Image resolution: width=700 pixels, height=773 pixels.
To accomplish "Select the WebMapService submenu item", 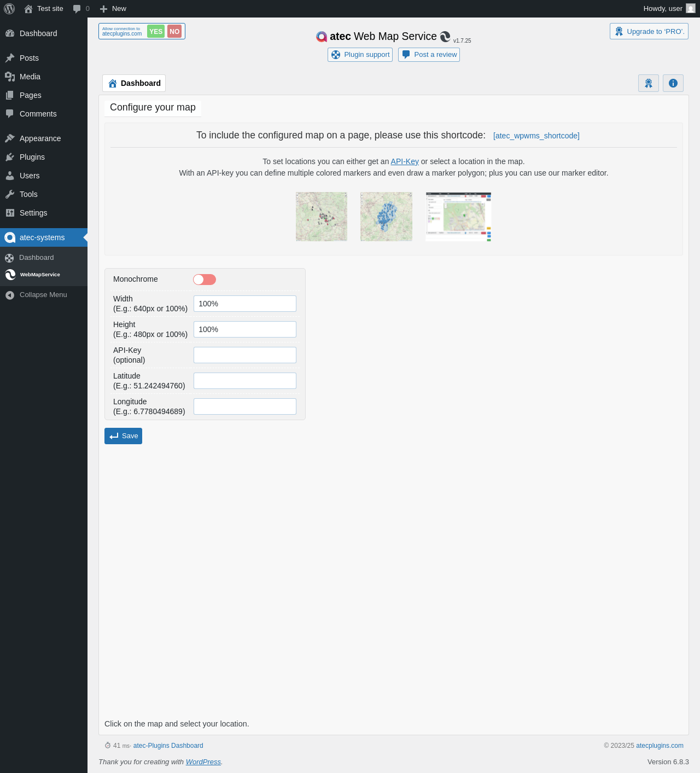I will [44, 275].
